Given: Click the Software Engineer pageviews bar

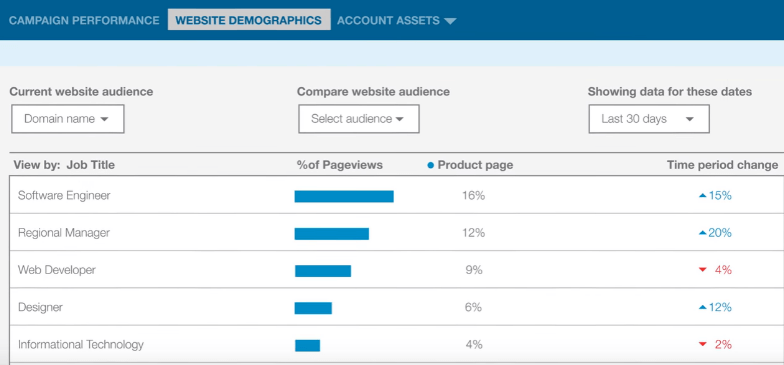Looking at the screenshot, I should (x=344, y=196).
